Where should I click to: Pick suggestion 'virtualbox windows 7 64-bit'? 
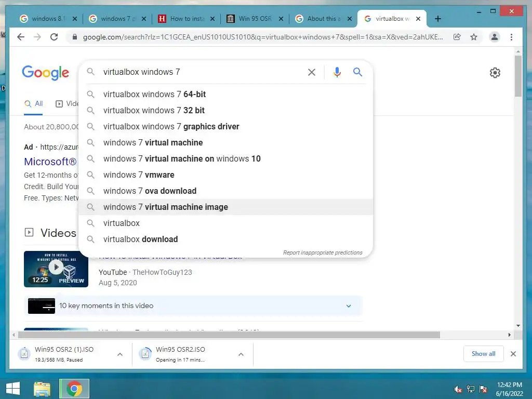tap(225, 95)
